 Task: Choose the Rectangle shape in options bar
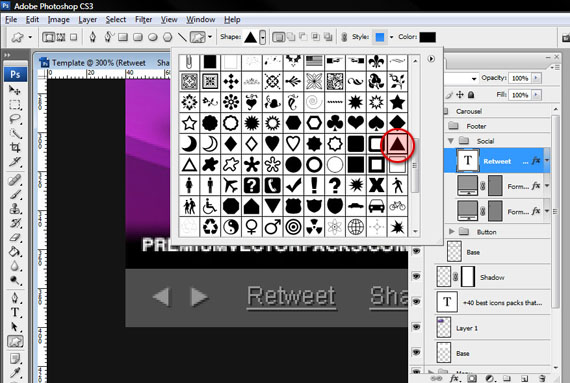pyautogui.click(x=123, y=37)
